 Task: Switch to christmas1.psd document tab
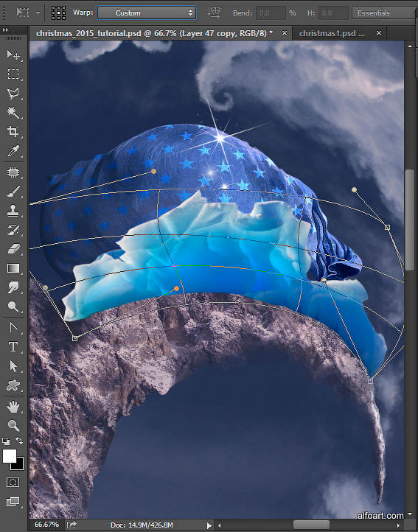tap(332, 33)
